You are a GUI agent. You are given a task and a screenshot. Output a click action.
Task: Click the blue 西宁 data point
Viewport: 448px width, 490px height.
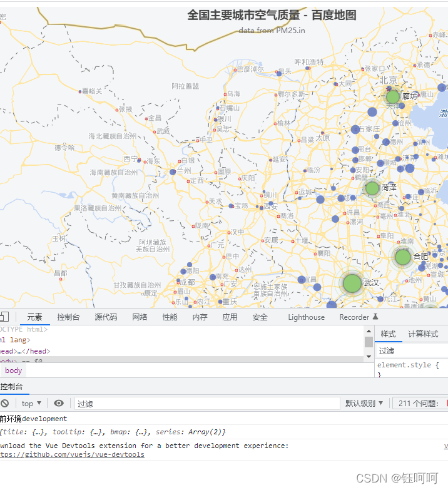pos(139,160)
